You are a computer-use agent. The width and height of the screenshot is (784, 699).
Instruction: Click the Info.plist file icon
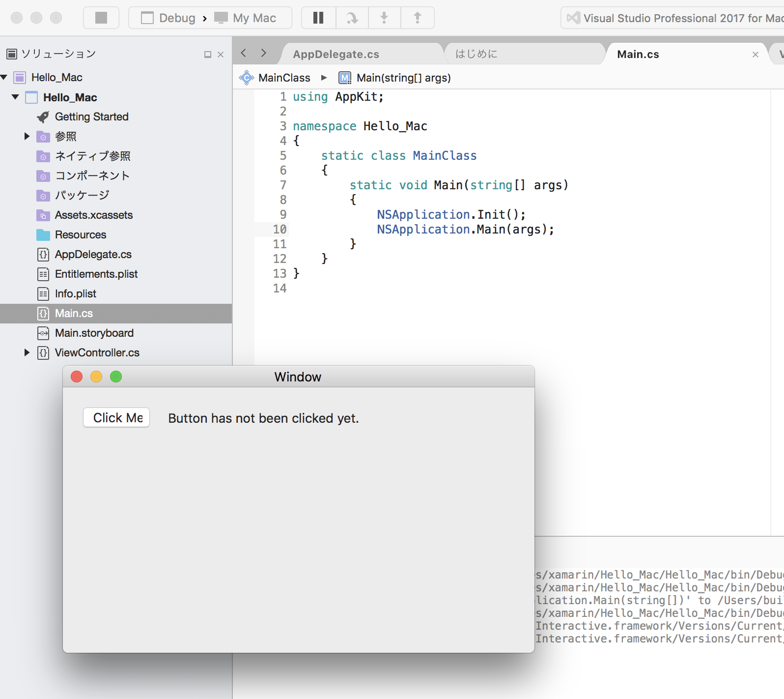43,294
